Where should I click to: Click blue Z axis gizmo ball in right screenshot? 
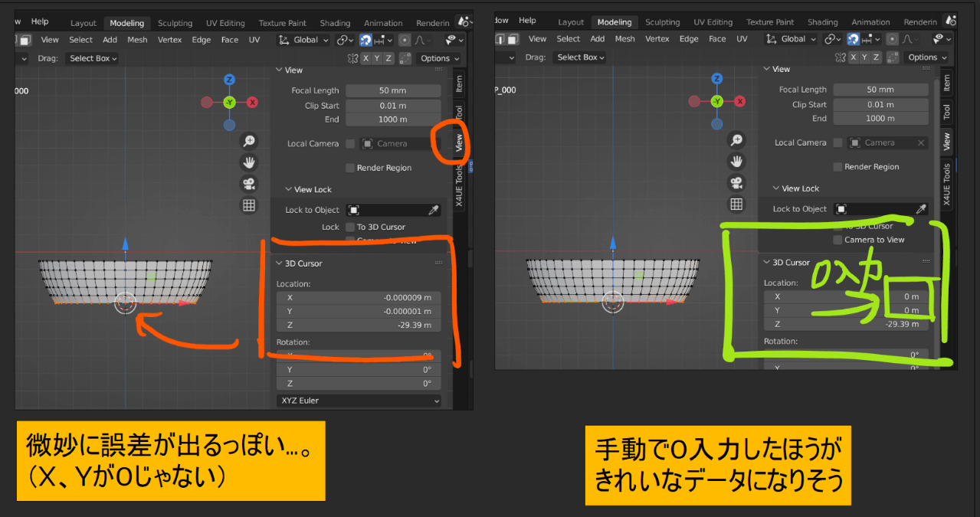[716, 79]
